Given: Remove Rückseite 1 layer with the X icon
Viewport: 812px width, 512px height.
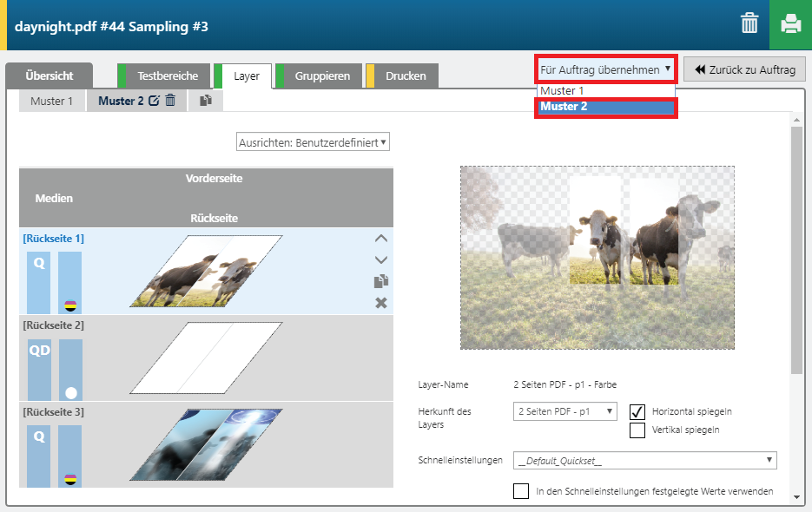Looking at the screenshot, I should pyautogui.click(x=380, y=302).
